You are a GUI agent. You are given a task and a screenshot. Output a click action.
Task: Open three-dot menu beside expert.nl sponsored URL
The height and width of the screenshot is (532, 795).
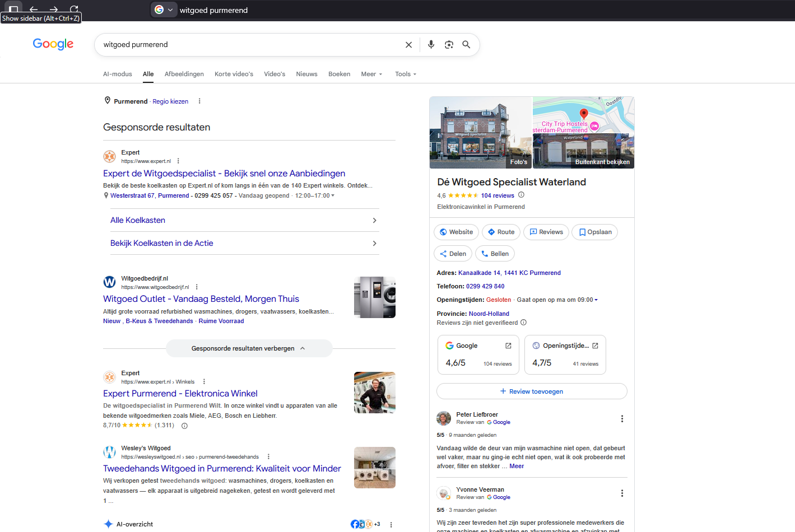pyautogui.click(x=178, y=161)
